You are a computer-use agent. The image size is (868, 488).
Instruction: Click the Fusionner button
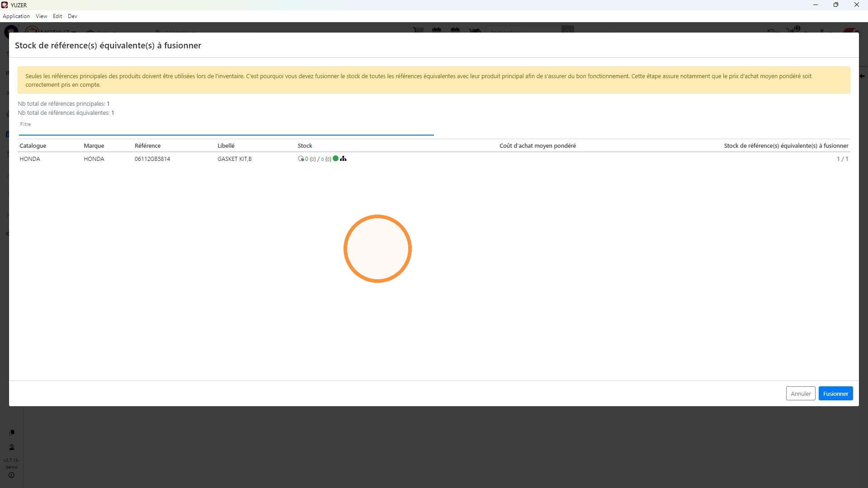[x=835, y=394]
